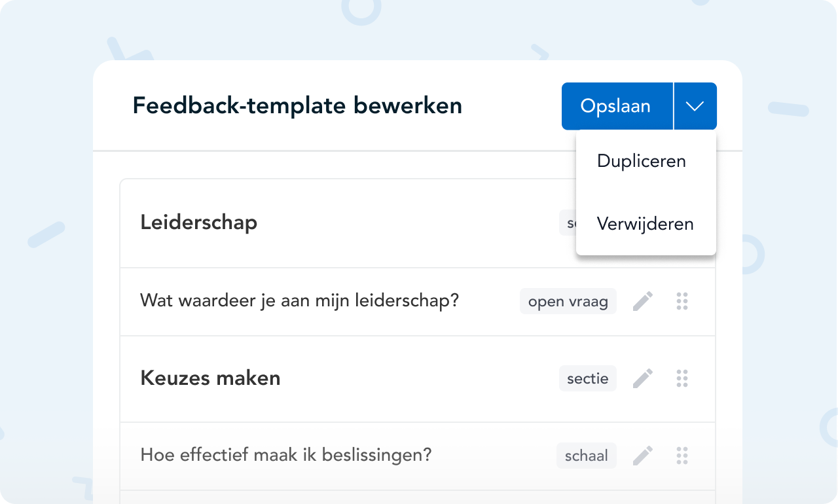Select the 'Keuzes maken' section heading
This screenshot has height=504, width=838.
[210, 378]
